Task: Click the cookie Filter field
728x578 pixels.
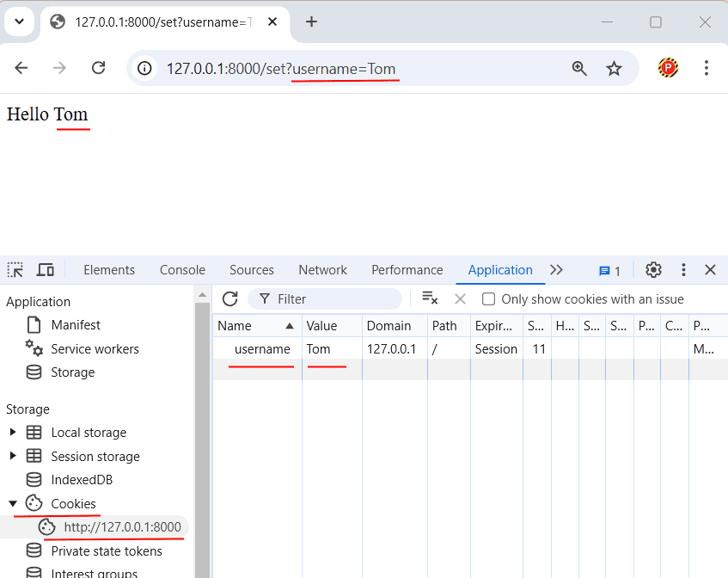Action: (x=325, y=298)
